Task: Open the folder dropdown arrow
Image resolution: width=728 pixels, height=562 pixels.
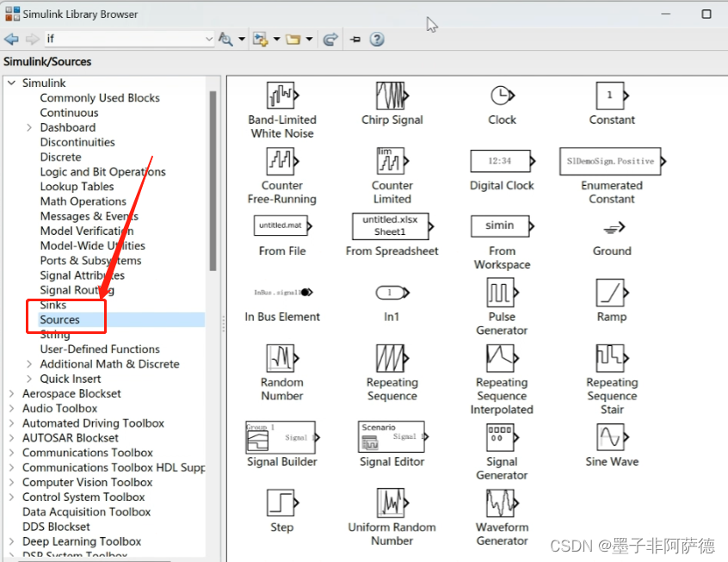Action: tap(309, 39)
